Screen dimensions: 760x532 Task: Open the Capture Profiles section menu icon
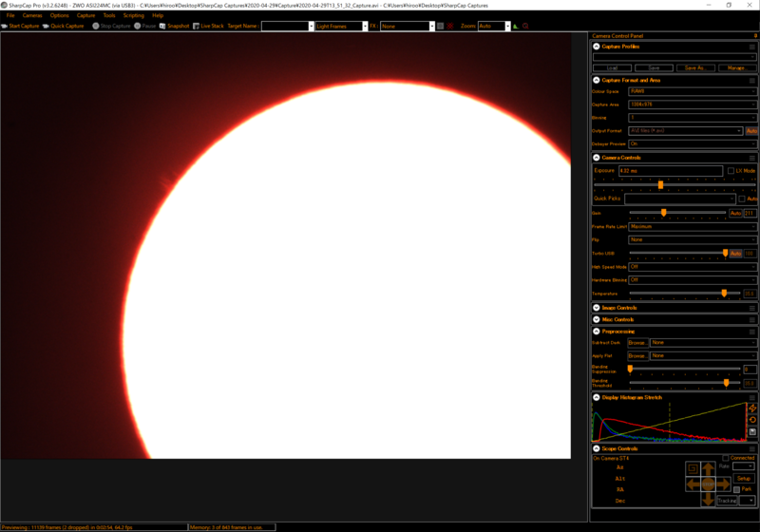[x=752, y=47]
